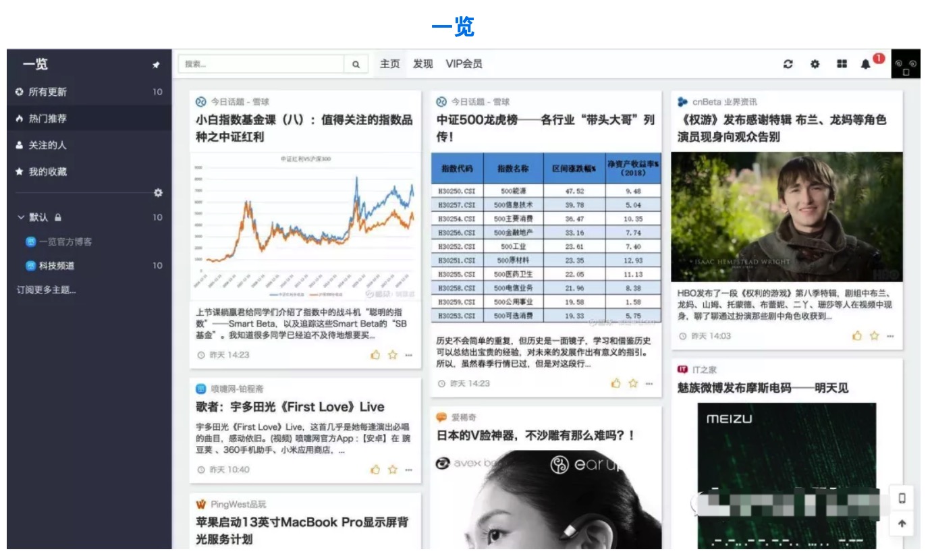This screenshot has height=560, width=930.
Task: Click the back-to-top arrow button
Action: click(902, 524)
